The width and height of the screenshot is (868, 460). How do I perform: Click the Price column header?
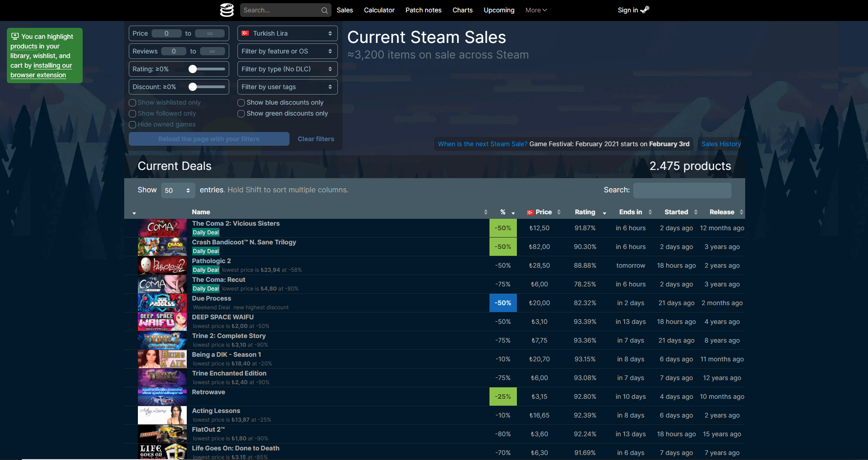(543, 212)
